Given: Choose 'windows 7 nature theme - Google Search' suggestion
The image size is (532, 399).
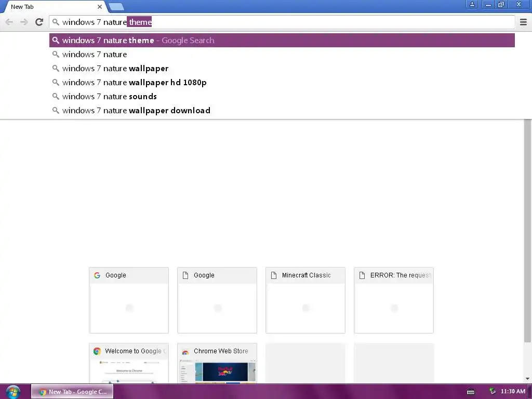Looking at the screenshot, I should pos(282,41).
